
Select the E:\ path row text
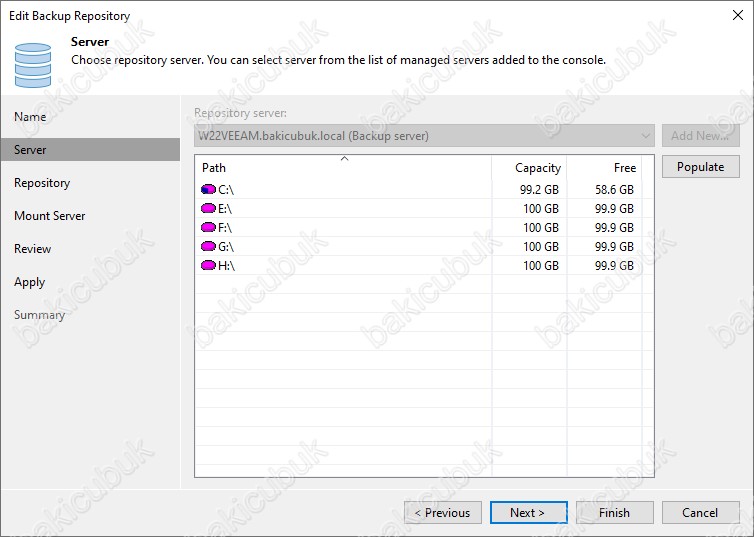point(225,208)
